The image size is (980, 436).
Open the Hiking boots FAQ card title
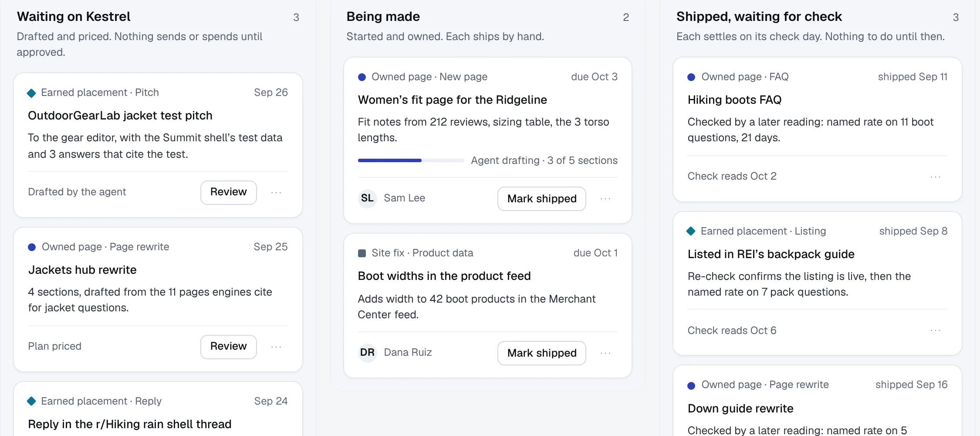(x=735, y=100)
